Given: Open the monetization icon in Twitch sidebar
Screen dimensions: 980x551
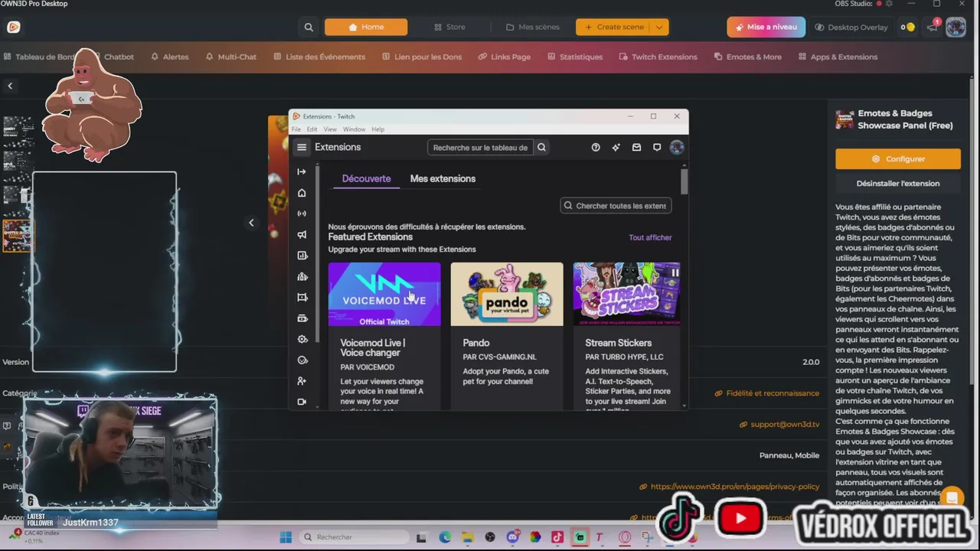Looking at the screenshot, I should (x=302, y=318).
